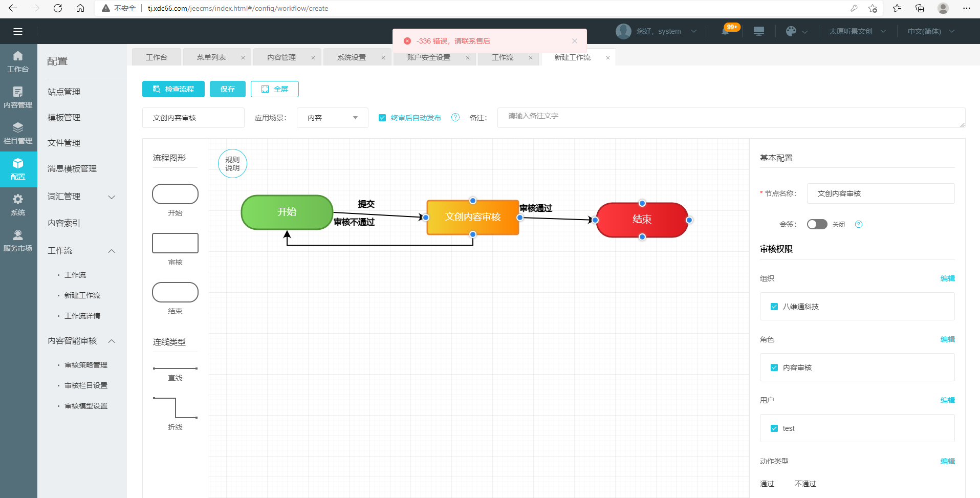Click 保存 button
Screen dimensions: 980x498
coord(228,89)
